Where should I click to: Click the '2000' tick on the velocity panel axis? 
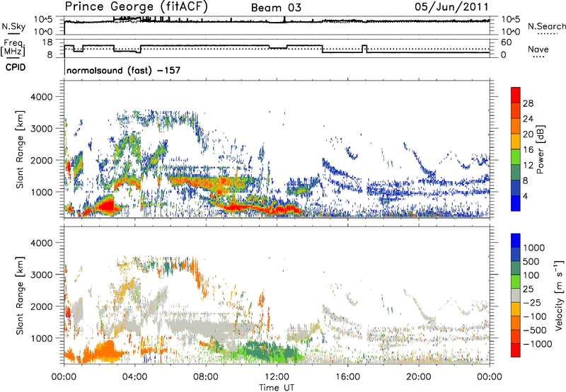pos(41,306)
